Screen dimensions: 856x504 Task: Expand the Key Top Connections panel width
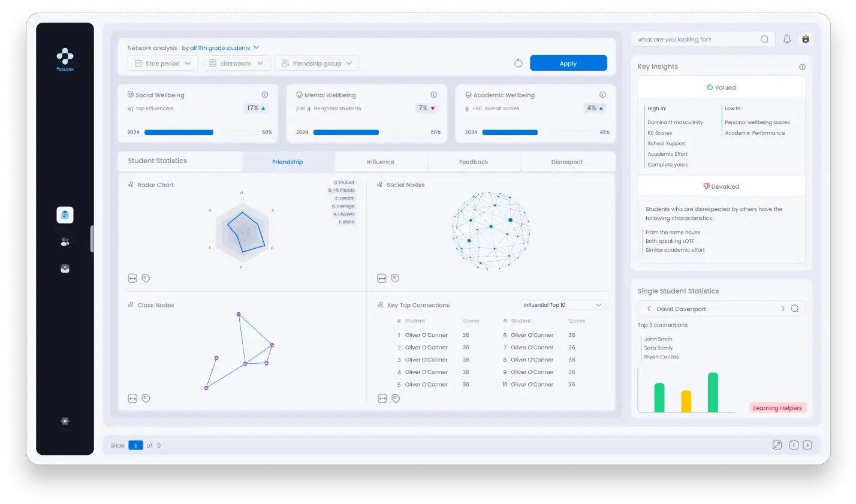click(x=382, y=399)
